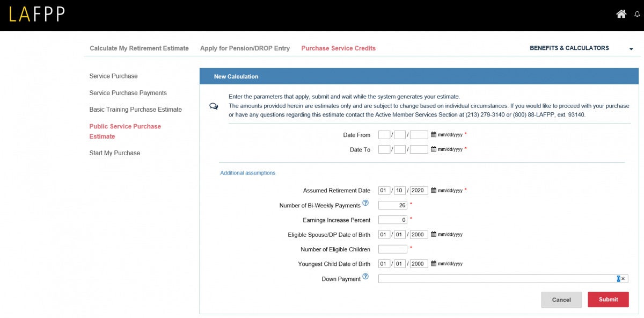Screen dimensions: 644x318
Task: Open calendar for Assumed Retirement Date
Action: pos(434,190)
